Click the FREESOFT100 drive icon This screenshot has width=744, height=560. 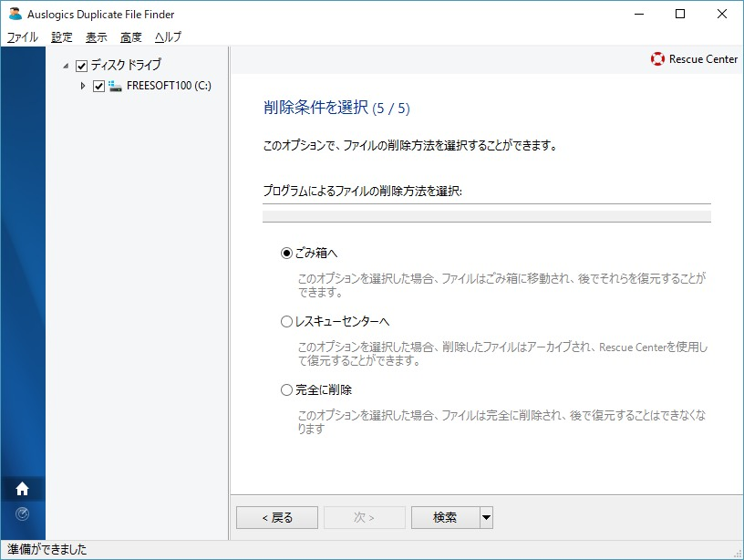115,86
